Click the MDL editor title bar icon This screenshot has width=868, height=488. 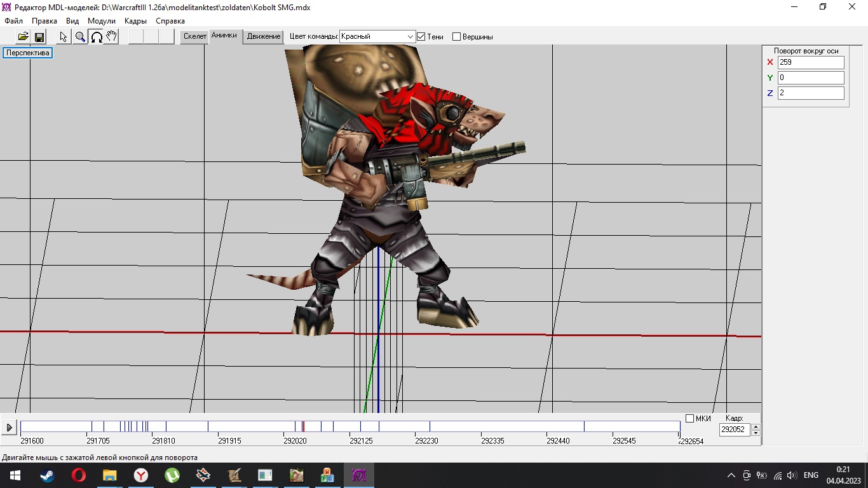pos(6,7)
